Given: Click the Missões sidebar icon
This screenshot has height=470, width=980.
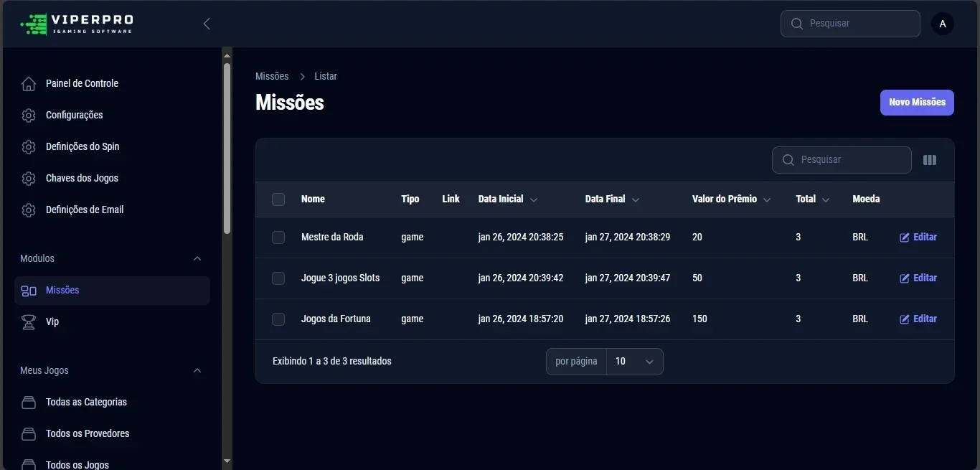Looking at the screenshot, I should click(29, 291).
